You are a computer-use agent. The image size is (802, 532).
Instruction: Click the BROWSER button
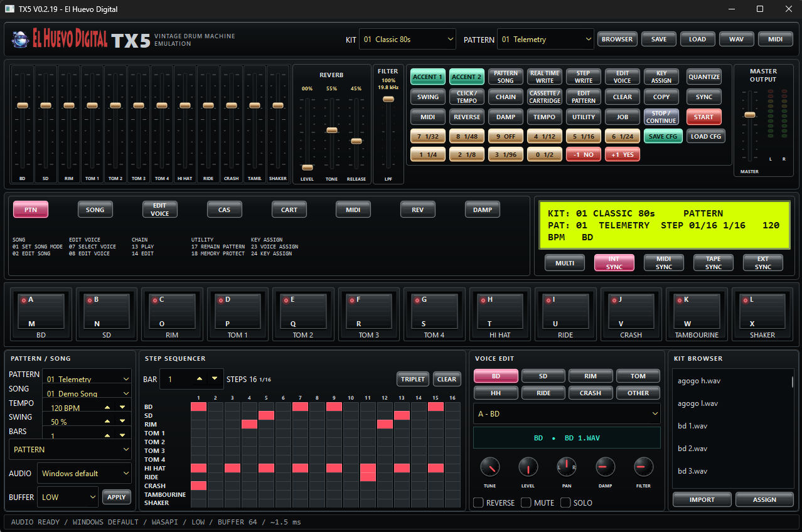point(618,39)
